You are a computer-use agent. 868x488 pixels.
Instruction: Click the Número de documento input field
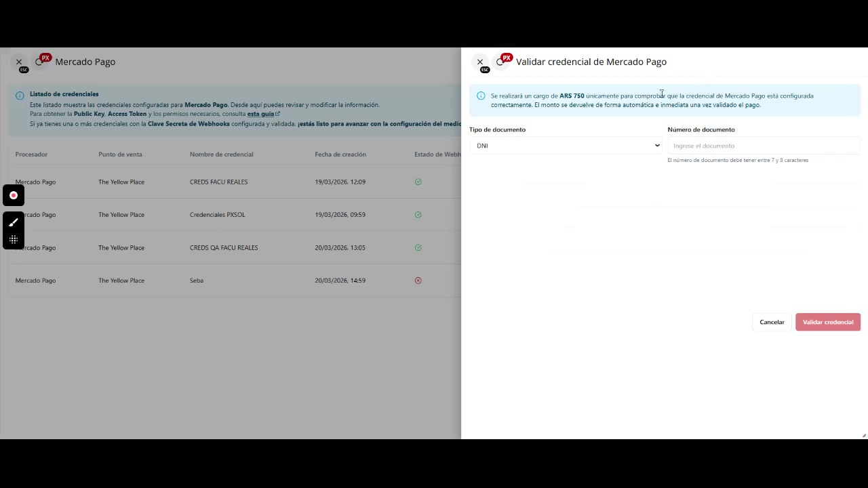click(764, 146)
